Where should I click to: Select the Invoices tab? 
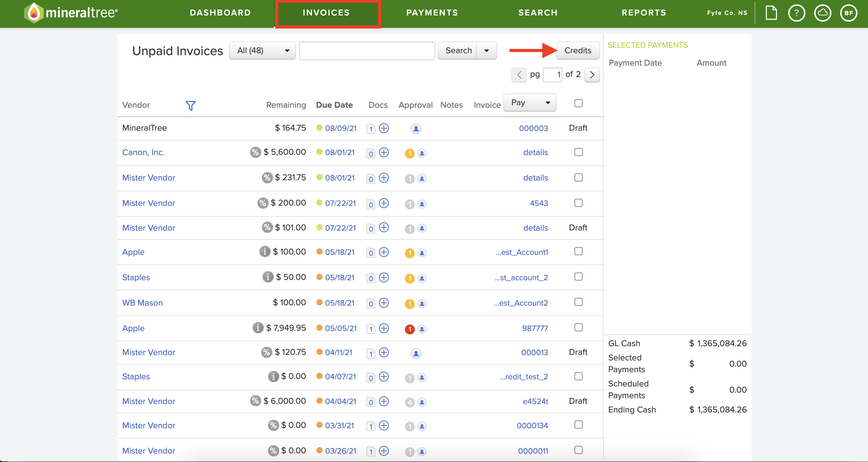click(326, 13)
